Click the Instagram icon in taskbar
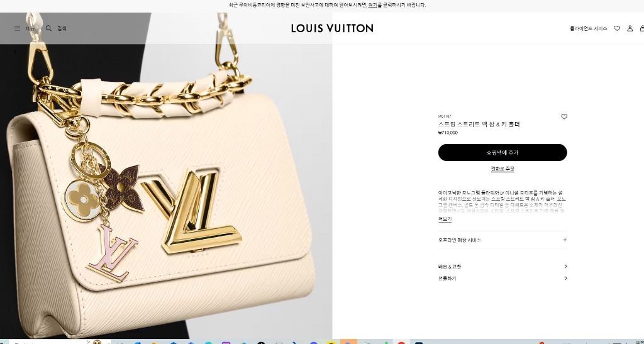This screenshot has height=344, width=644. pos(226,342)
